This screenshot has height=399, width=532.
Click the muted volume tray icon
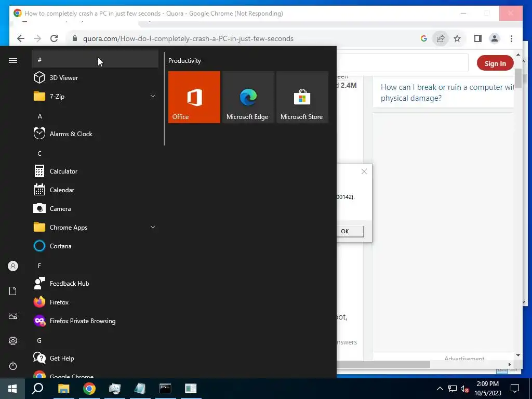(x=464, y=389)
